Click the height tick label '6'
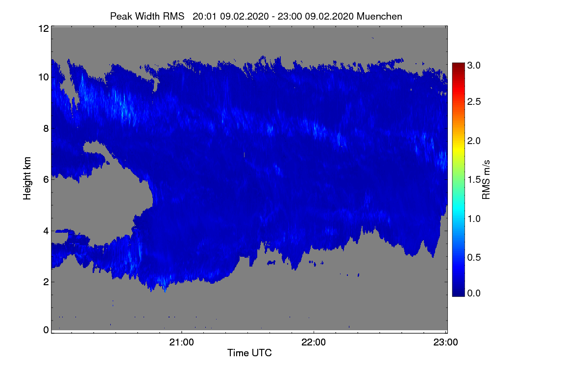This screenshot has width=588, height=392. [46, 179]
